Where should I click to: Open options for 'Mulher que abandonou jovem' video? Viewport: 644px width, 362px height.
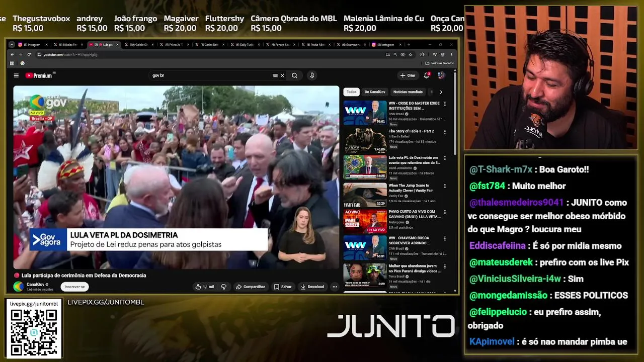point(445,266)
